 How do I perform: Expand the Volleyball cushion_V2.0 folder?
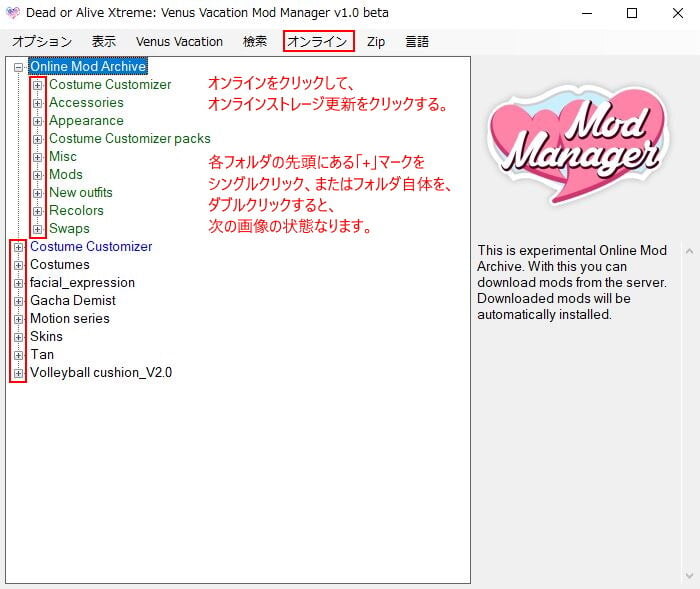click(x=18, y=373)
